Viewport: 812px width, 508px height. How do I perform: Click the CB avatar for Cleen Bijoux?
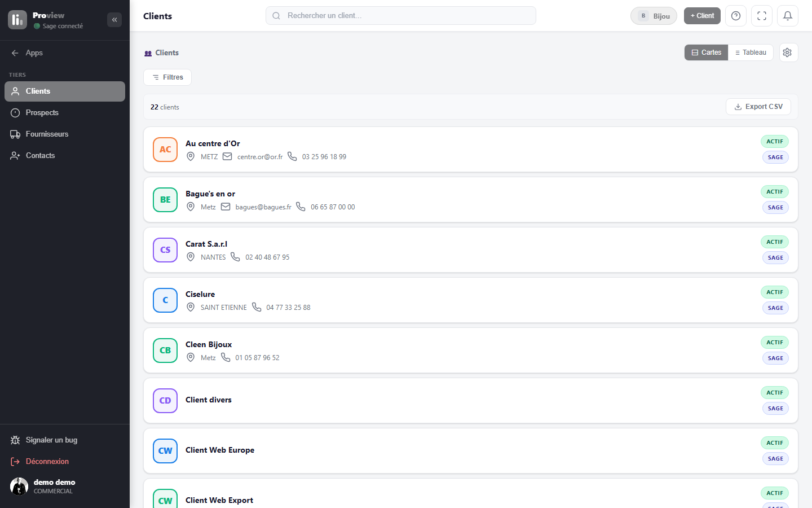tap(165, 351)
